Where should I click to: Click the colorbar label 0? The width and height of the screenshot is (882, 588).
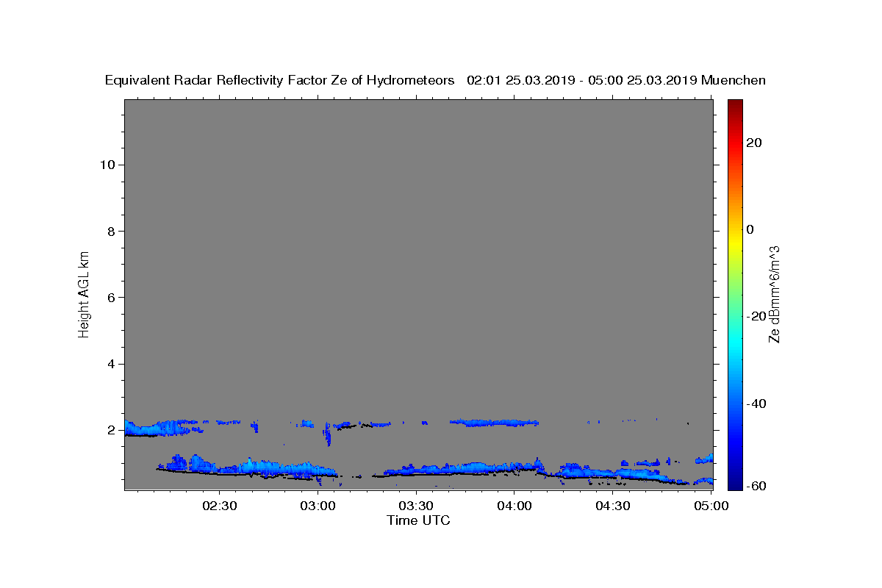(x=750, y=229)
